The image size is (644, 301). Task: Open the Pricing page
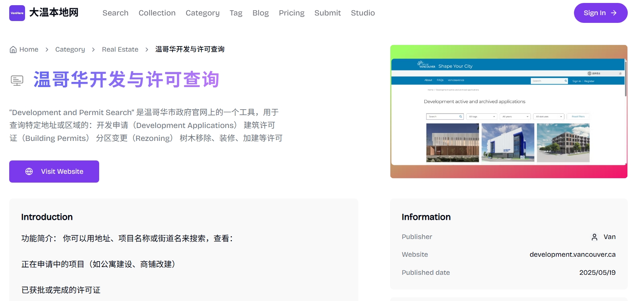(x=292, y=13)
